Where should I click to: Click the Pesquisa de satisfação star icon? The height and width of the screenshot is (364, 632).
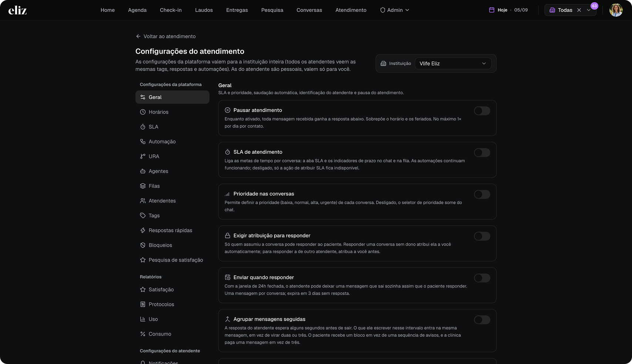point(143,260)
